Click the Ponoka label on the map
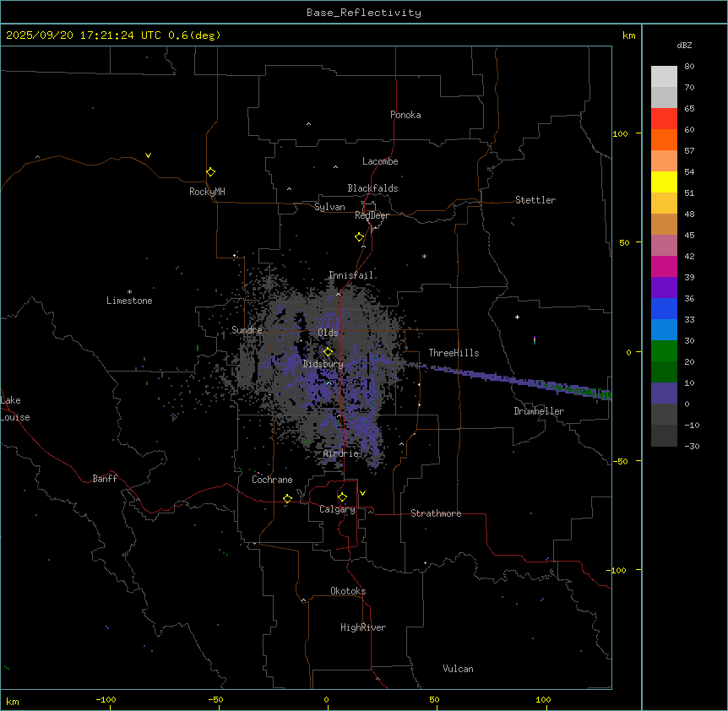The height and width of the screenshot is (711, 728). [405, 115]
